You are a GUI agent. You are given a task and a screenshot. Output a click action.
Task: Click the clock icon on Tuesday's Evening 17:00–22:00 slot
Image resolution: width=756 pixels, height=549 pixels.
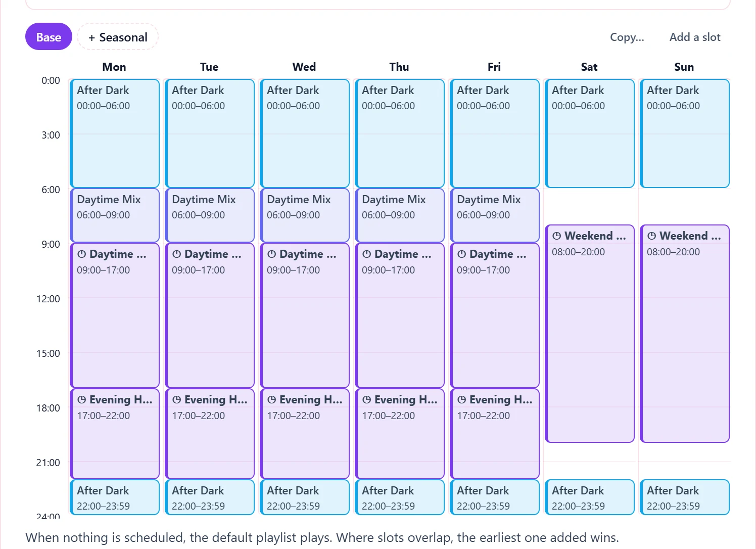coord(176,400)
